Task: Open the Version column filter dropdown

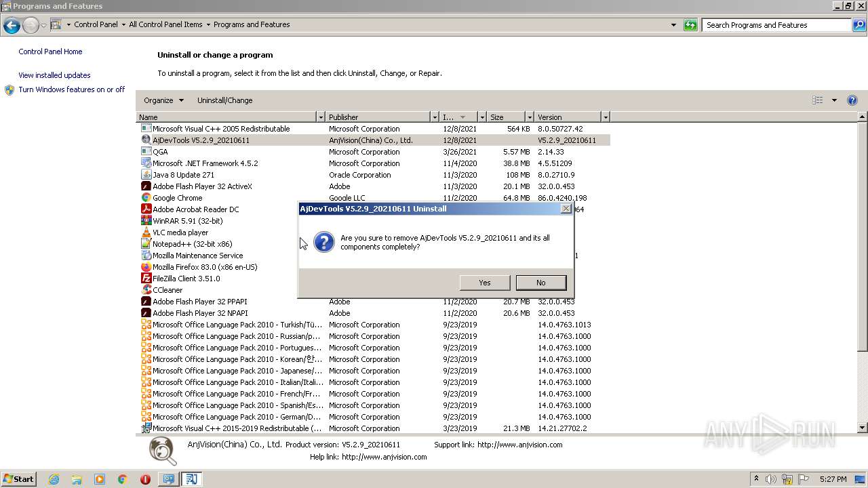Action: tap(606, 117)
